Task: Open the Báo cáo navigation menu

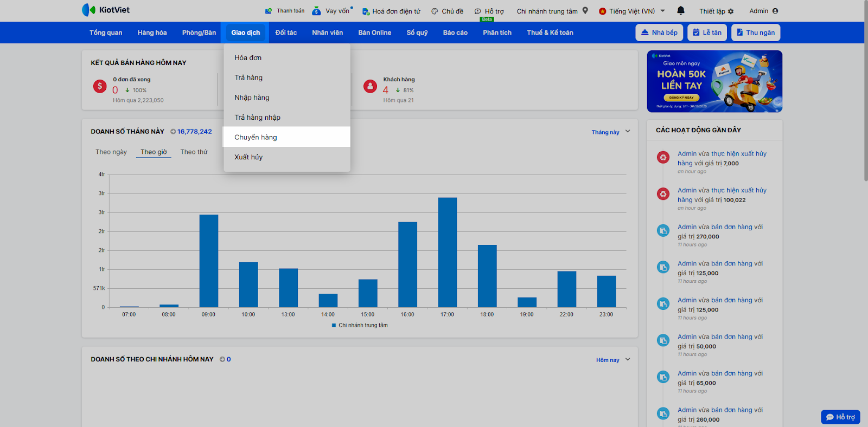Action: [455, 33]
